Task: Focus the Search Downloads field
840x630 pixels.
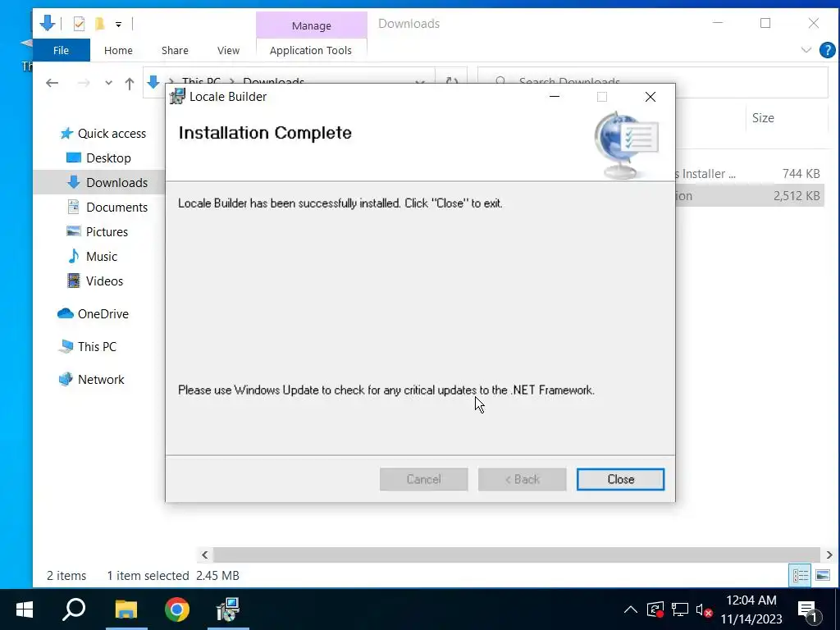Action: [652, 81]
